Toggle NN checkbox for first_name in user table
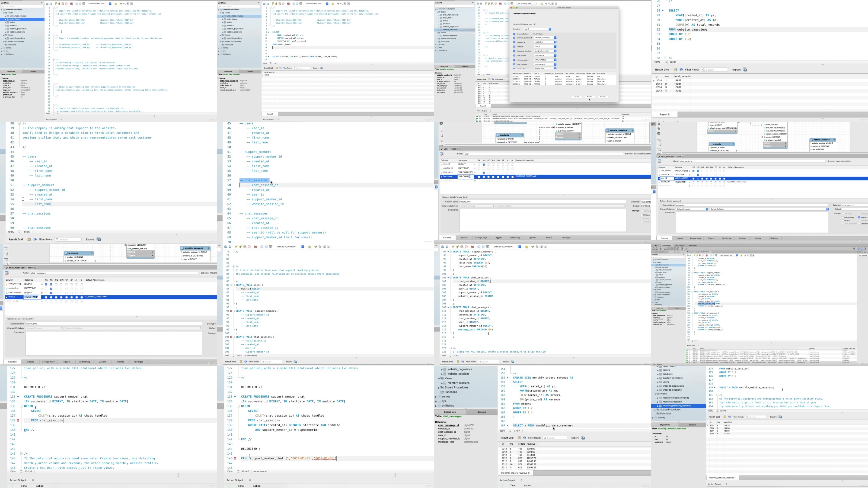This screenshot has width=868, height=488. (x=484, y=173)
